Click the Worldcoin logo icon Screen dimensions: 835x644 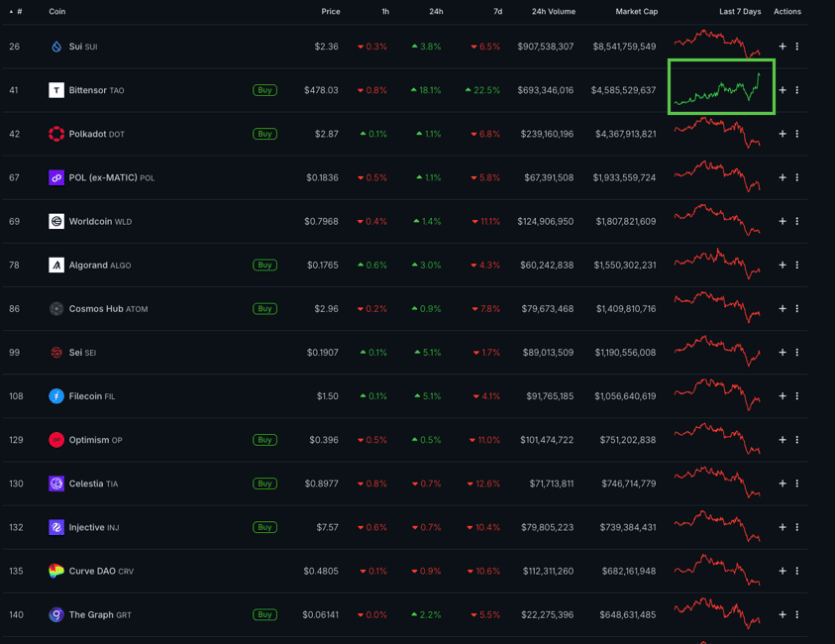(x=56, y=221)
